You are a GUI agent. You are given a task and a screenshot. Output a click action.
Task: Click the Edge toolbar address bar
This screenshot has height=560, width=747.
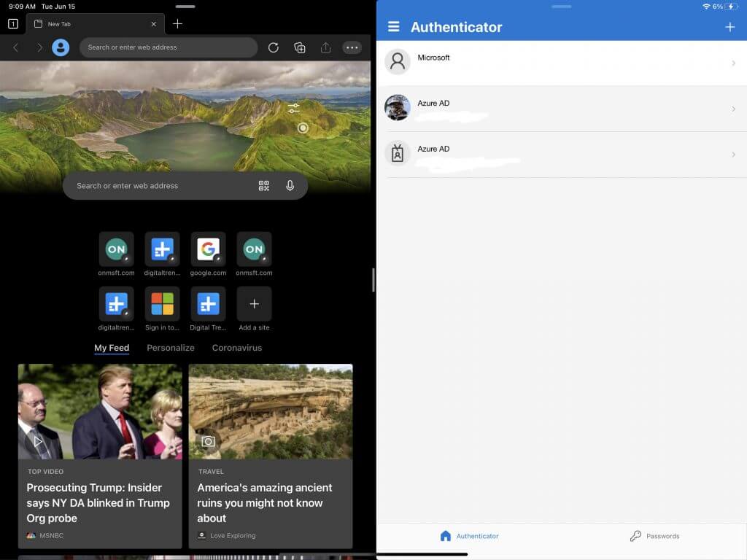pos(169,47)
